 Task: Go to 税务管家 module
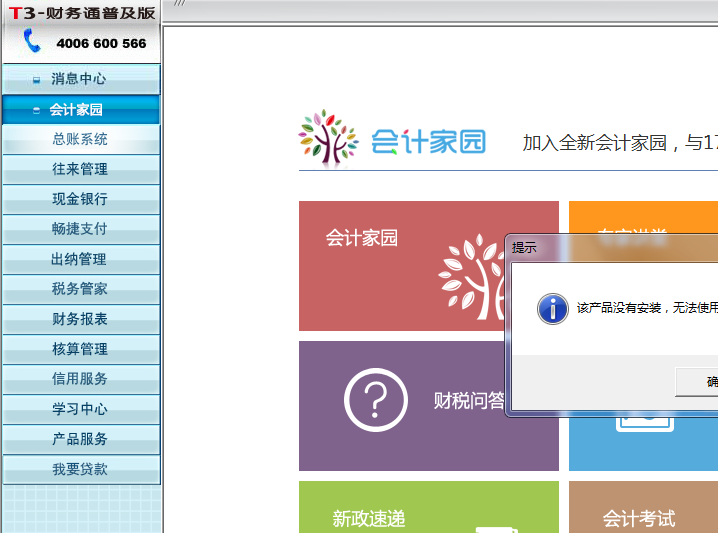[82, 289]
